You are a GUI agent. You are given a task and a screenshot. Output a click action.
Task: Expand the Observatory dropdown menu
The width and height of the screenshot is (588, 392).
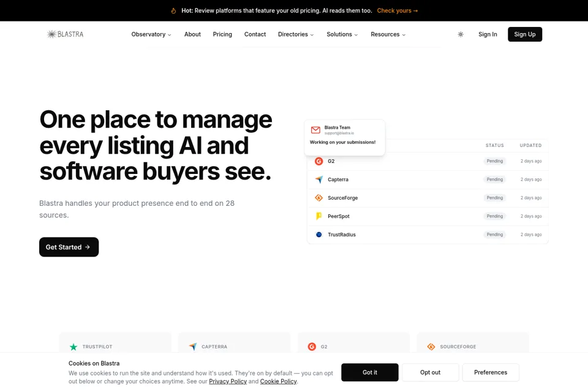[151, 34]
